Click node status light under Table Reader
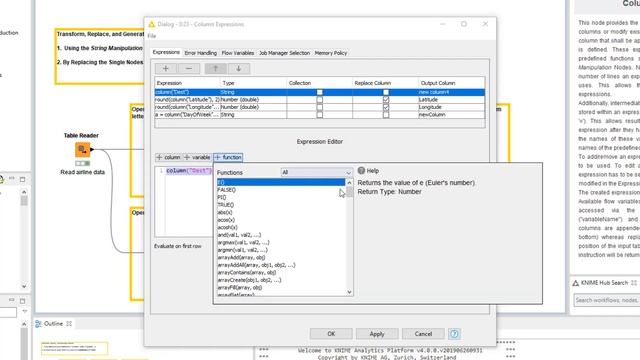This screenshot has width=640, height=360. (x=82, y=163)
